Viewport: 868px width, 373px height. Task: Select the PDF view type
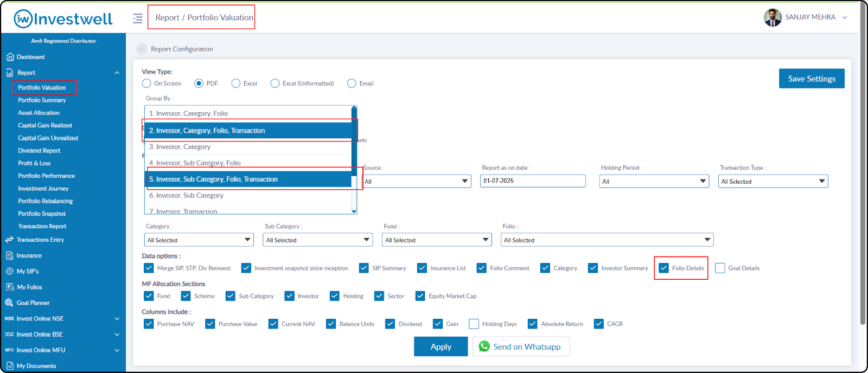point(199,83)
